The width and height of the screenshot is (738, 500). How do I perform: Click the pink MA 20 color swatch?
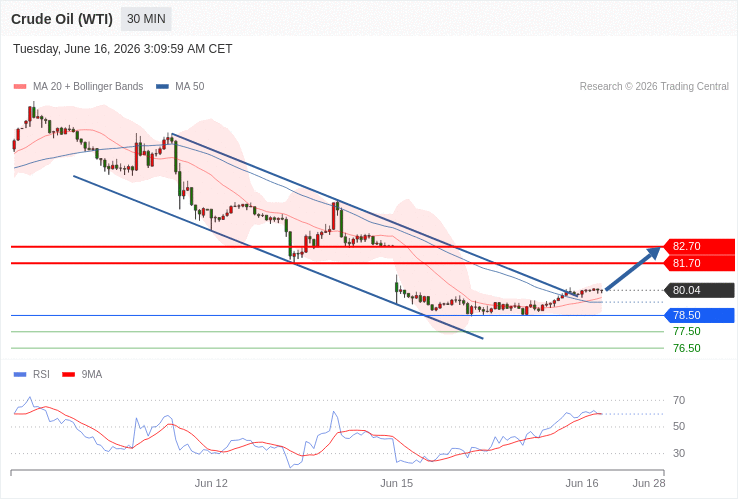(x=20, y=87)
